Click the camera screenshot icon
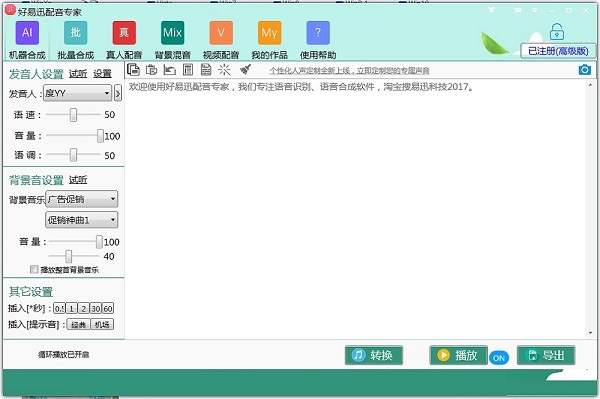This screenshot has width=600, height=399. point(584,70)
